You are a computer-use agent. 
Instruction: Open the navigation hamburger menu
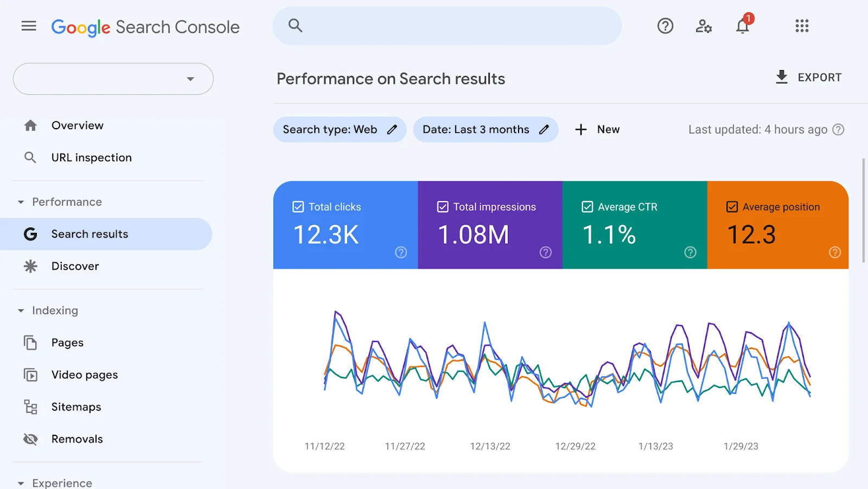28,26
